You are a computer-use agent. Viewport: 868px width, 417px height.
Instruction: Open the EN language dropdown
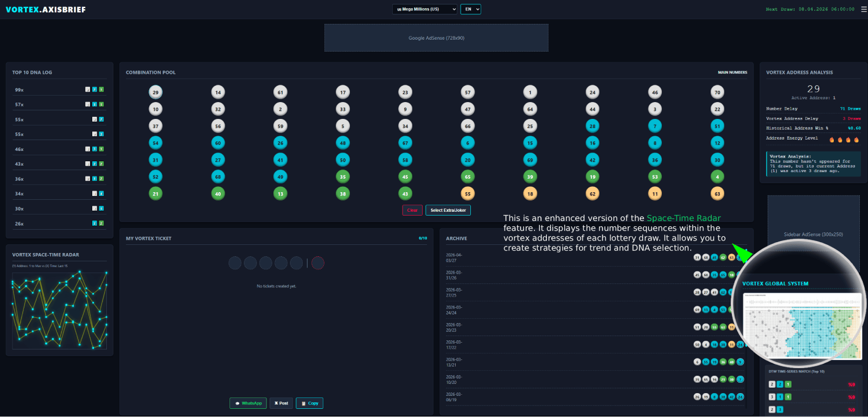470,9
